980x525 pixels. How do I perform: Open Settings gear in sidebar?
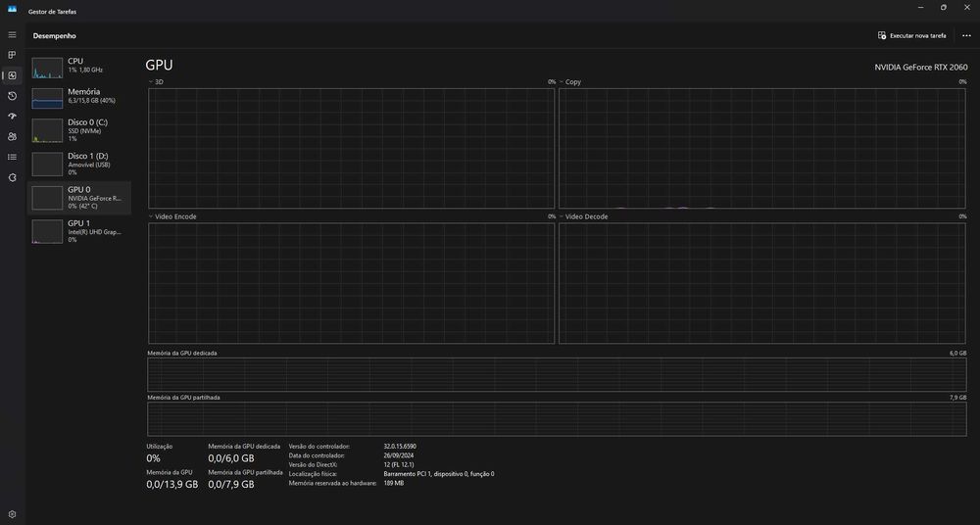click(x=12, y=514)
